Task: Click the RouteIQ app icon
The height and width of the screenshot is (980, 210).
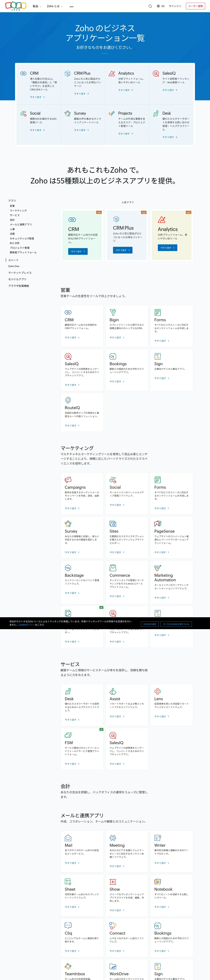Action: [x=68, y=400]
